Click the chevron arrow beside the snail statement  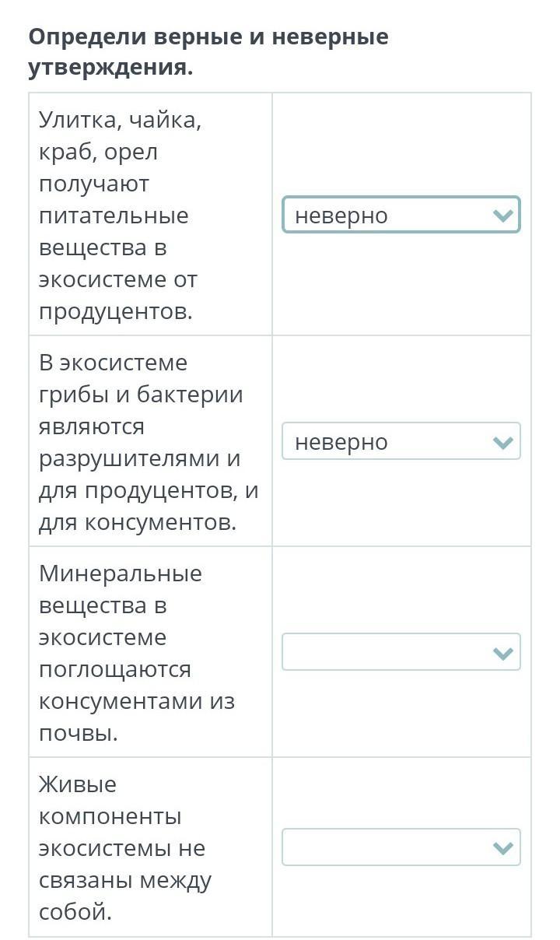503,216
